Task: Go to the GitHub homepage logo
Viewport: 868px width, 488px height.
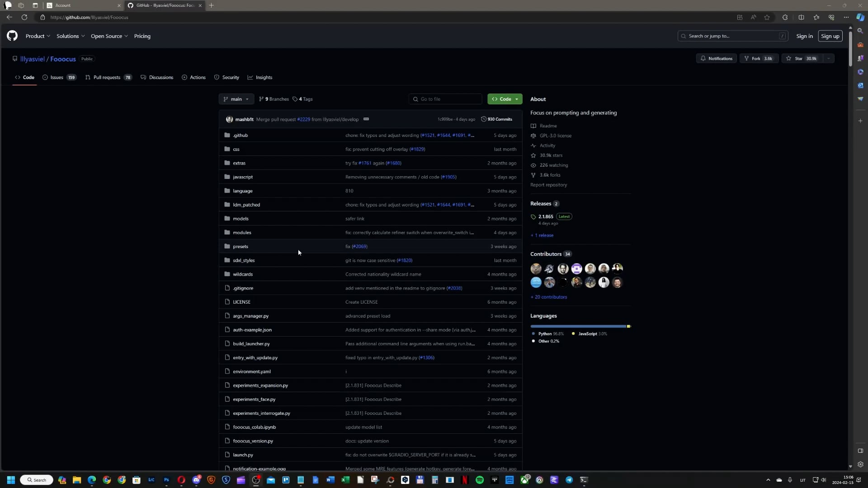Action: click(12, 36)
